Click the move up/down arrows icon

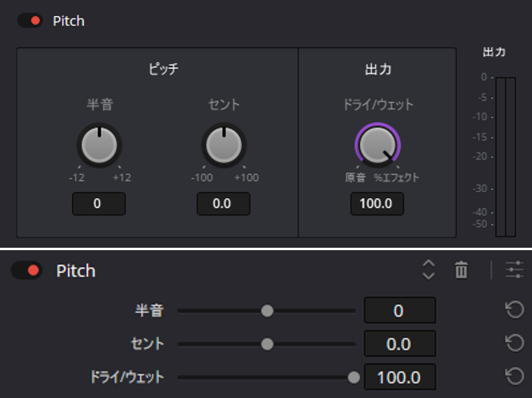point(429,270)
